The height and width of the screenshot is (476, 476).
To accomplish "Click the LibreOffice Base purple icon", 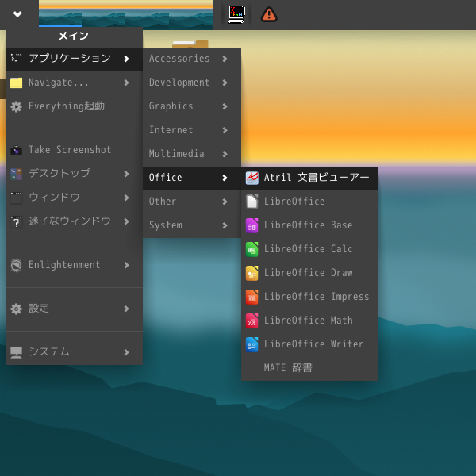I will pos(252,225).
